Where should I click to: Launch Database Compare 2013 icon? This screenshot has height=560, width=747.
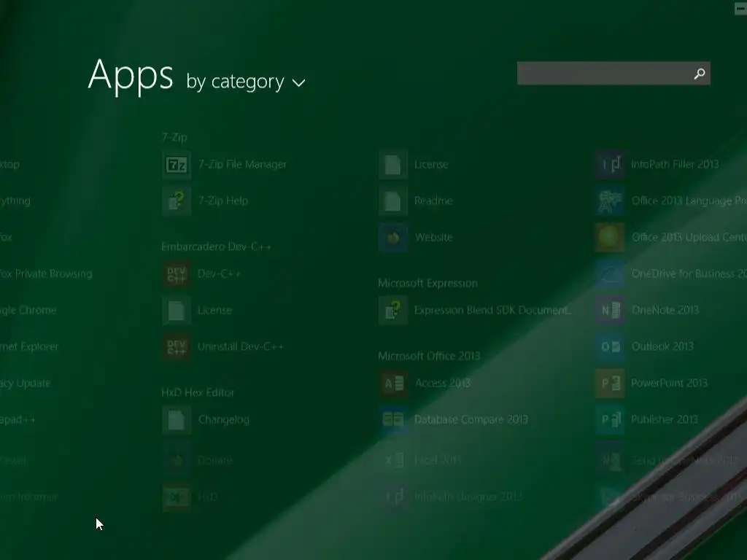tap(393, 420)
